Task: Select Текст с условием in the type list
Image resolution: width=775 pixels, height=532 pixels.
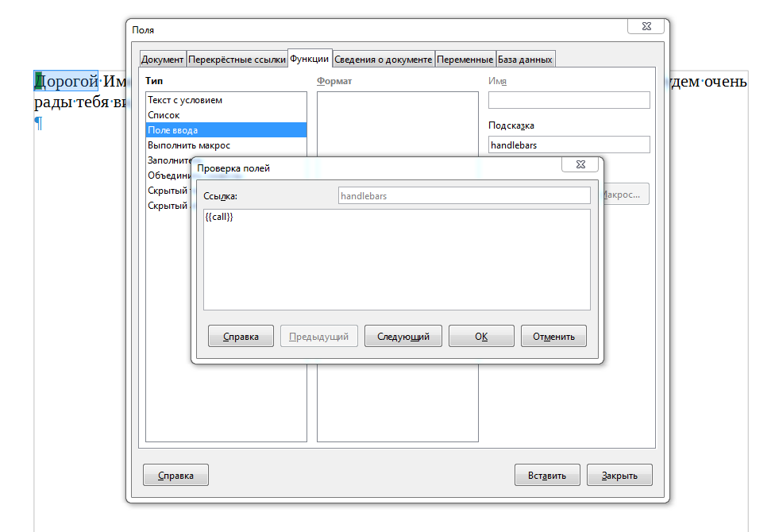Action: (185, 100)
